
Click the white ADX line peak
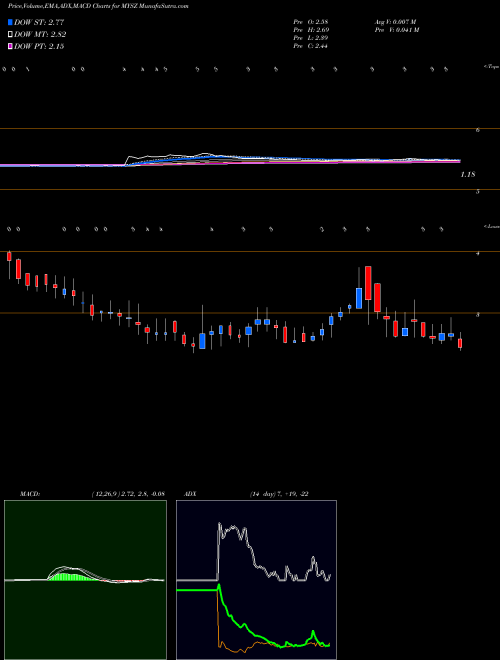pos(220,524)
